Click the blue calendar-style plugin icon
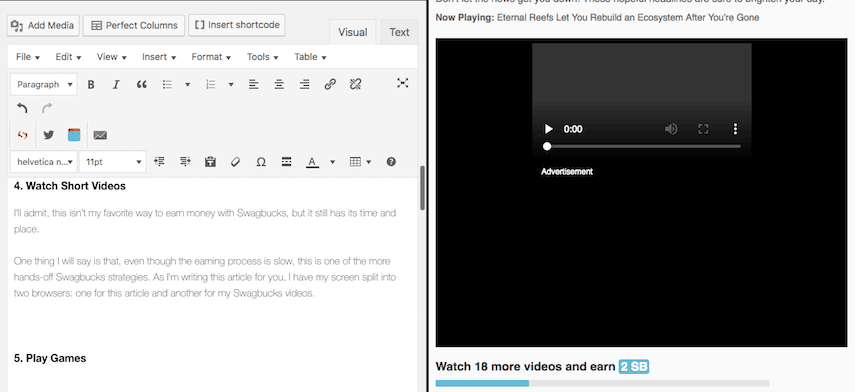This screenshot has height=392, width=855. pyautogui.click(x=74, y=135)
